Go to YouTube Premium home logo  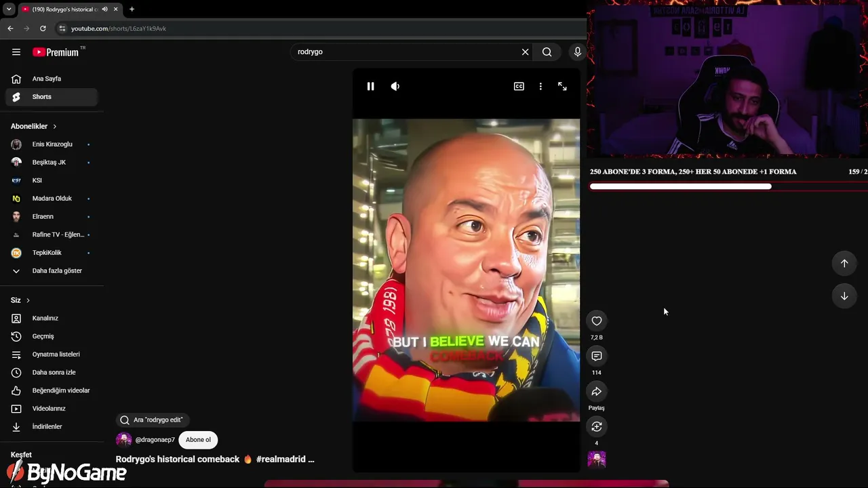coord(56,52)
